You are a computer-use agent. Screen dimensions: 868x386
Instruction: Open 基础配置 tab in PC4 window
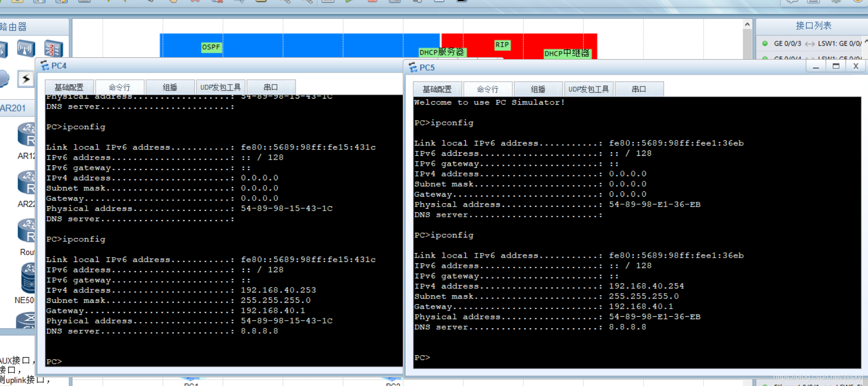pos(69,87)
